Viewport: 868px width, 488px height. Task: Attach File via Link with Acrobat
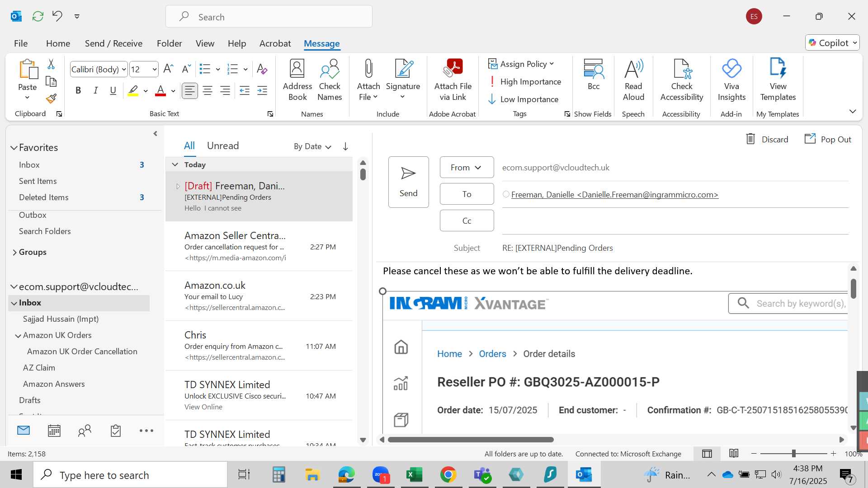point(453,80)
